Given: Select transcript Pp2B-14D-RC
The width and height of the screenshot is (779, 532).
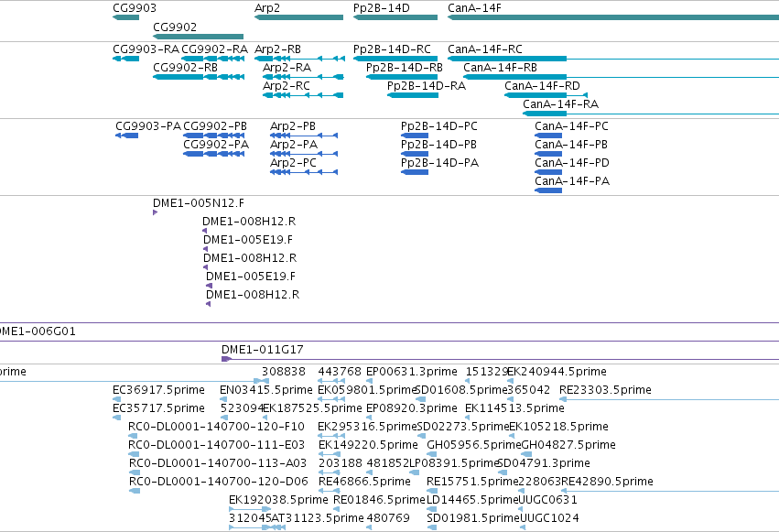Looking at the screenshot, I should coord(395,59).
